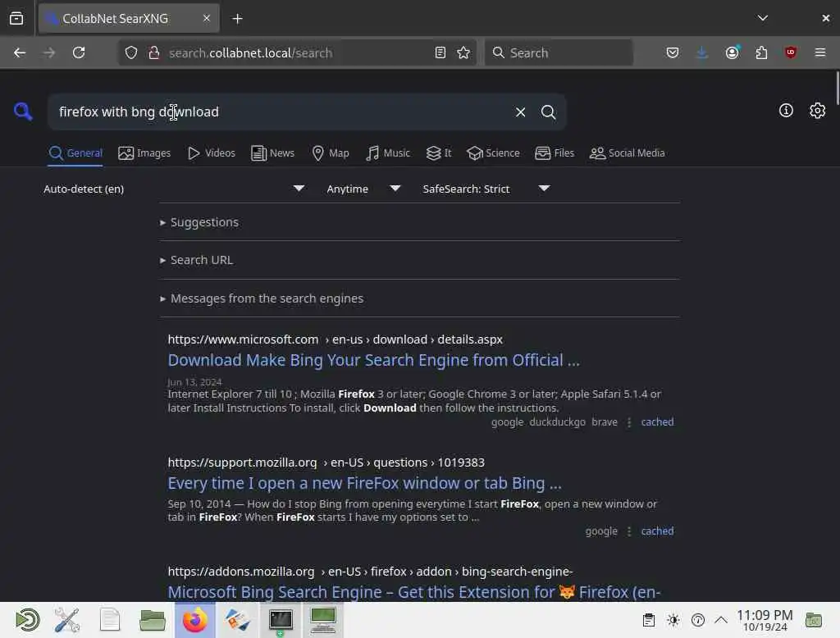Open the language Auto-detect (en) dropdown
Image resolution: width=840 pixels, height=638 pixels.
[x=174, y=189]
